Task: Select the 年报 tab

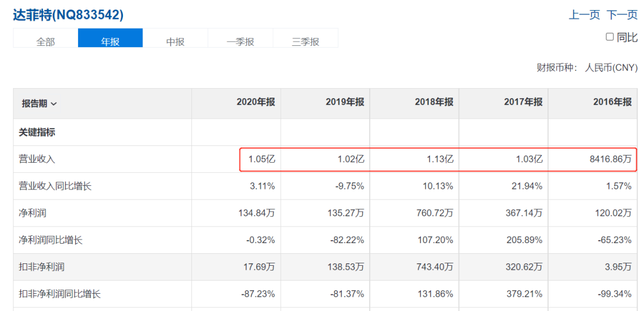Action: (110, 42)
